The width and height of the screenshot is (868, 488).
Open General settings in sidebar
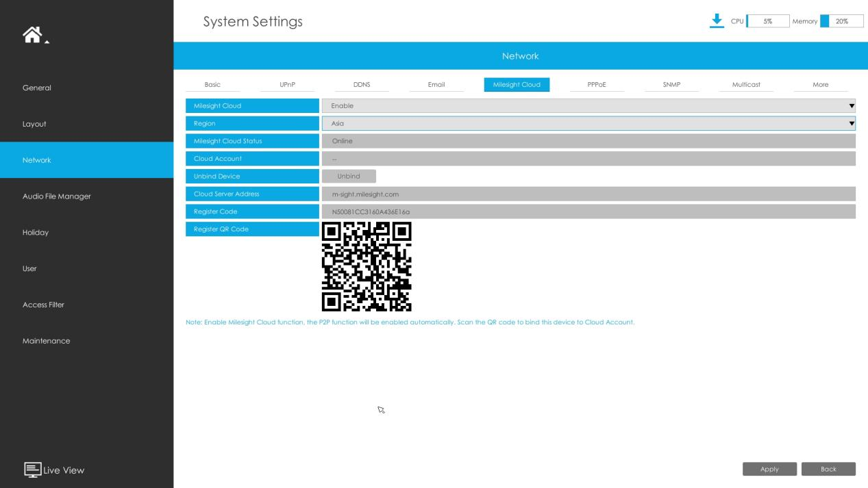pyautogui.click(x=86, y=88)
